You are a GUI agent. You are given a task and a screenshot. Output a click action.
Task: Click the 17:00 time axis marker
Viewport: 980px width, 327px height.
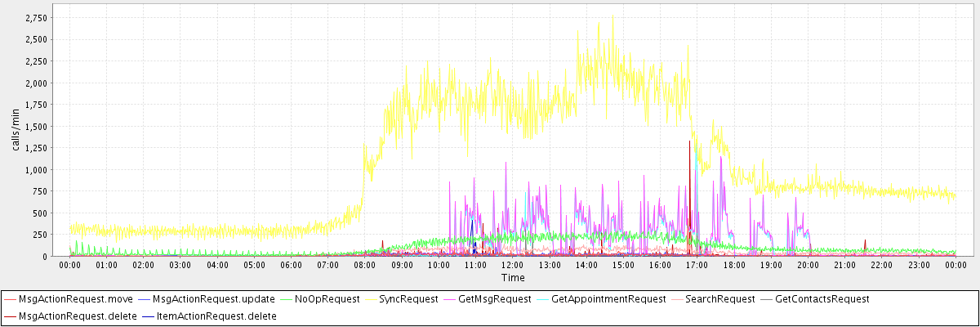(x=697, y=266)
